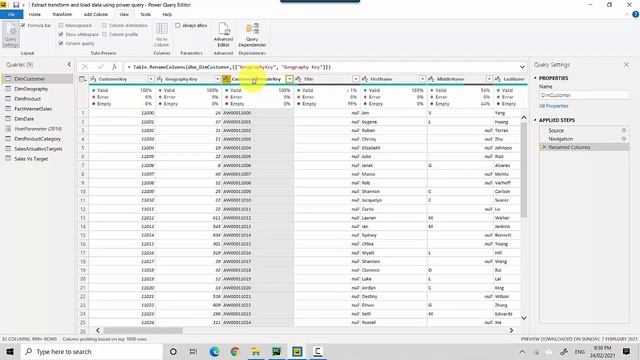Click MiddleName column data type icon
The height and width of the screenshot is (360, 640).
click(x=431, y=79)
